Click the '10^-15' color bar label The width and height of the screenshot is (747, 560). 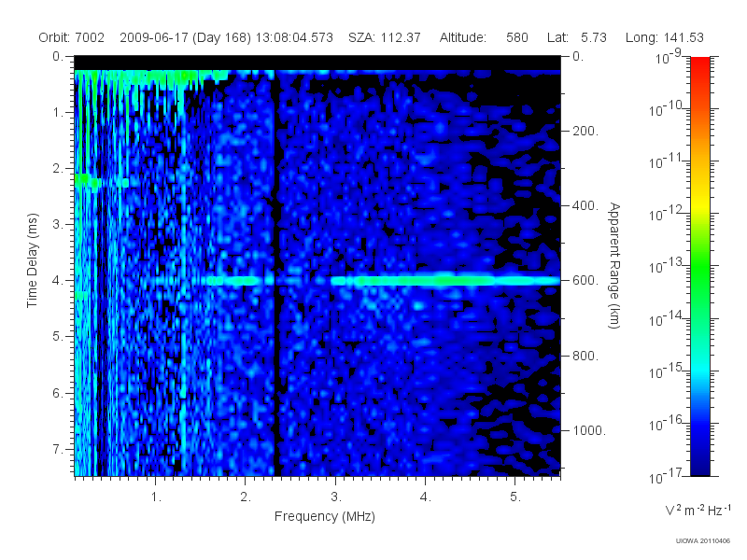coord(666,371)
